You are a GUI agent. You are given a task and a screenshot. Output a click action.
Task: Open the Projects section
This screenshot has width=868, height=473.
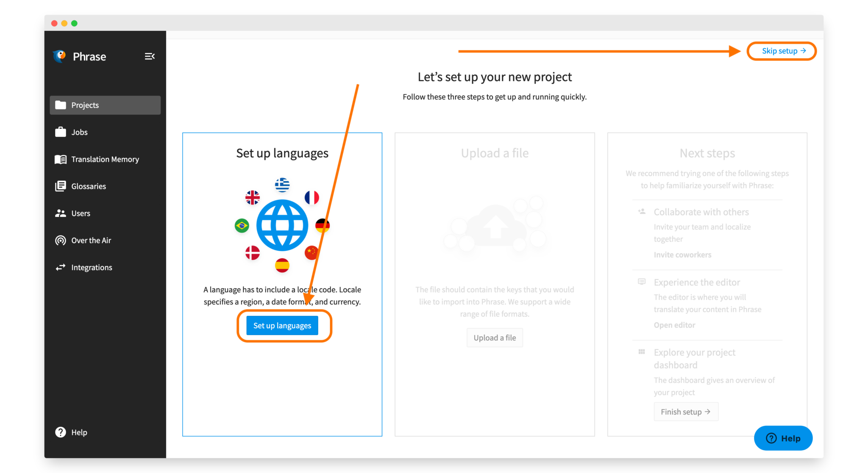(85, 105)
